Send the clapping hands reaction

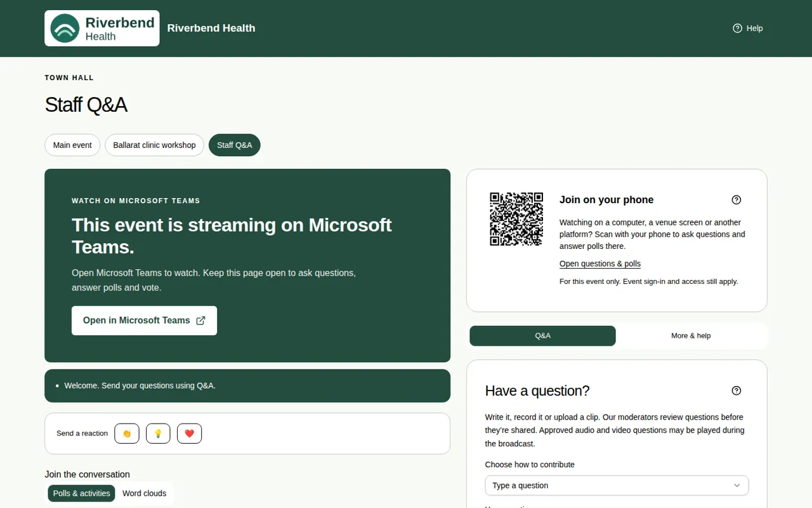127,434
